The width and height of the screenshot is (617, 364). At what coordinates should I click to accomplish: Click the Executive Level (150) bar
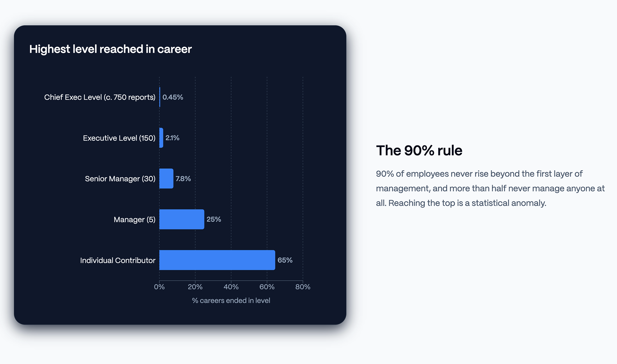(x=161, y=138)
